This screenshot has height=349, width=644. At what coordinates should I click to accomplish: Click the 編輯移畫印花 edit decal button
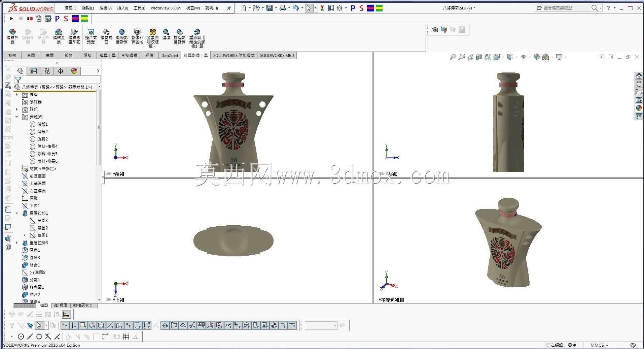tap(74, 36)
